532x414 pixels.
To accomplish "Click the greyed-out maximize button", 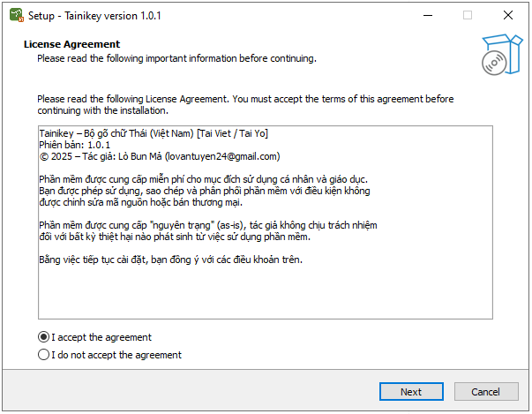I will pyautogui.click(x=468, y=15).
